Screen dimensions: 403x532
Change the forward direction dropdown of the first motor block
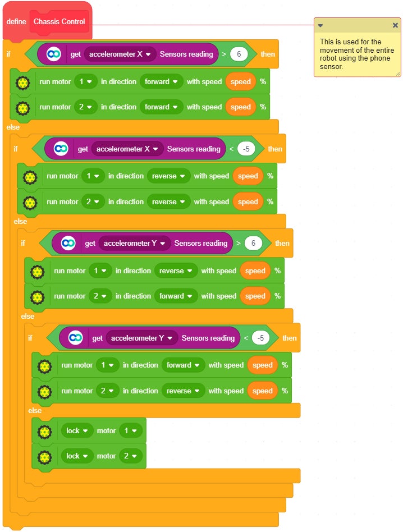click(x=161, y=82)
